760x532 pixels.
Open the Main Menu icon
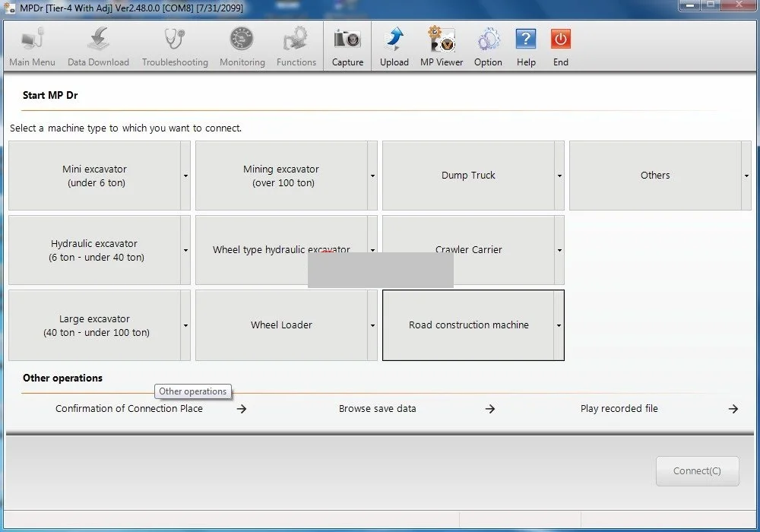click(x=32, y=42)
